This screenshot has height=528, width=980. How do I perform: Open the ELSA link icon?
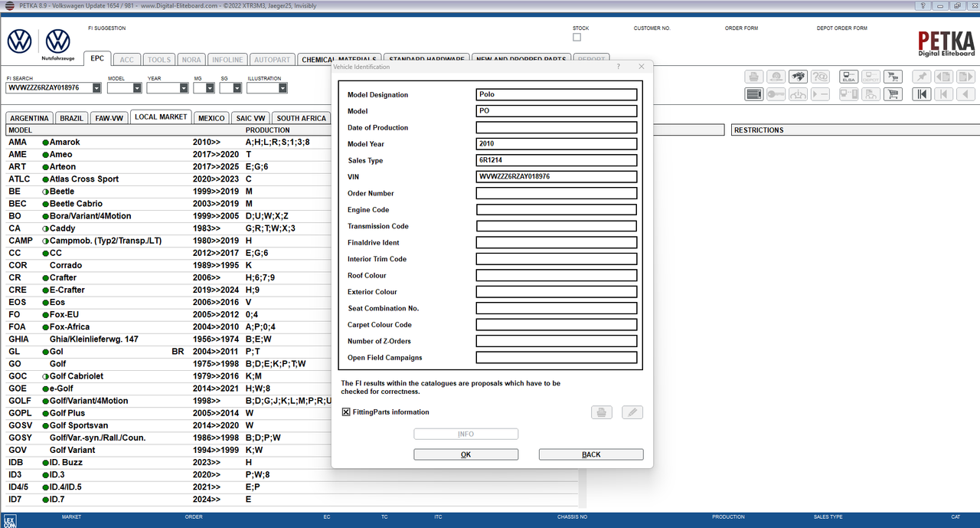pos(848,77)
